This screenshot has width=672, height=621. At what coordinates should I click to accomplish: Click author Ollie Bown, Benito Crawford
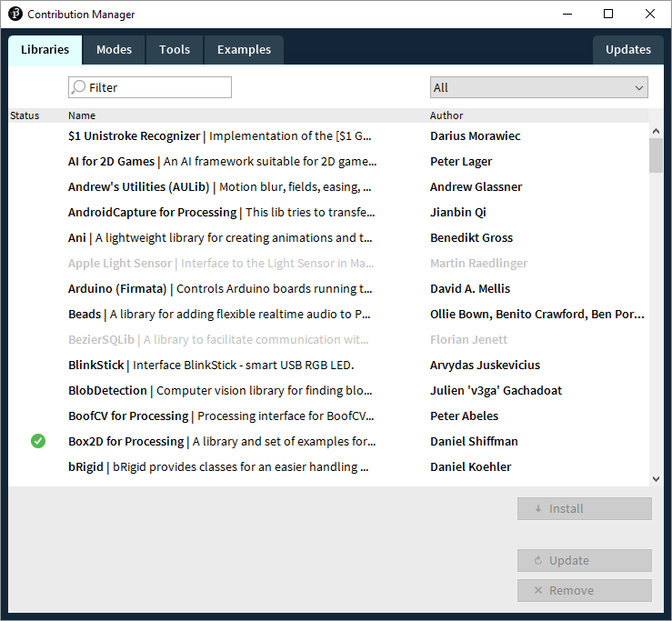(537, 315)
